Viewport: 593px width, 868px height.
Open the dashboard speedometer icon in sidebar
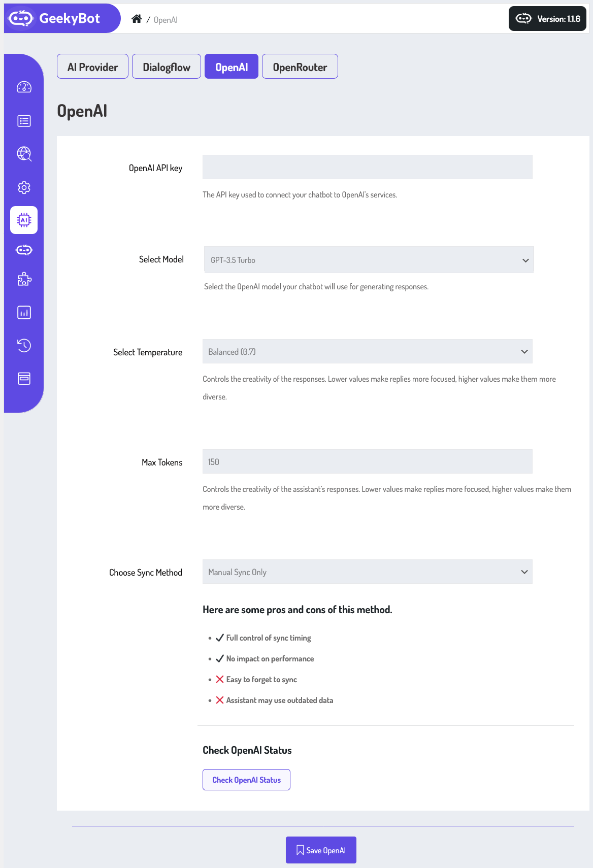tap(24, 87)
